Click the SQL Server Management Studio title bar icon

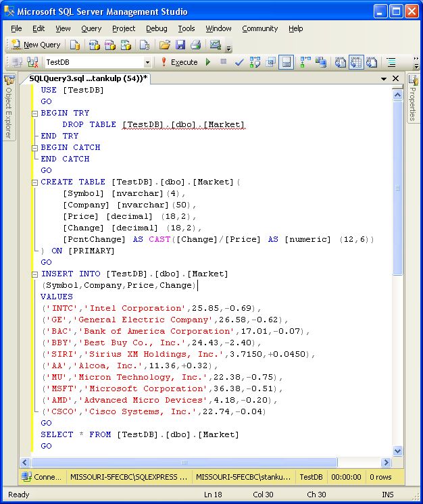(9, 11)
